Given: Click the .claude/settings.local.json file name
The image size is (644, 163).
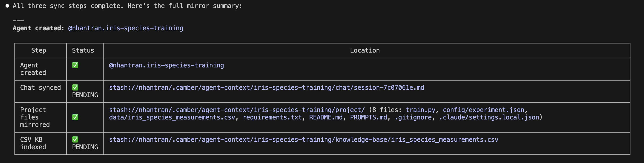Looking at the screenshot, I should tap(489, 117).
